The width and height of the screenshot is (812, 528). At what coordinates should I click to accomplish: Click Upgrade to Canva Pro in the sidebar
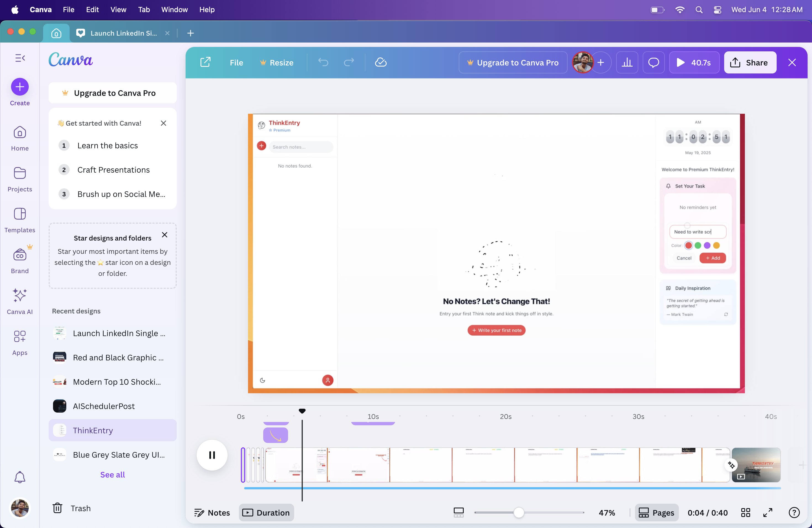click(113, 93)
